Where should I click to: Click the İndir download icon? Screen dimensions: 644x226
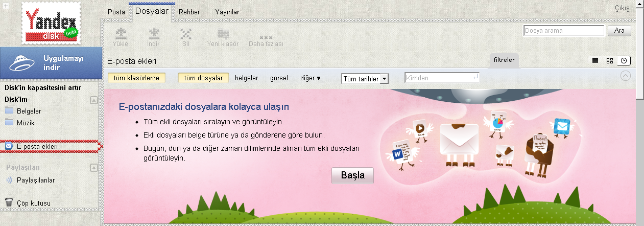click(x=153, y=34)
